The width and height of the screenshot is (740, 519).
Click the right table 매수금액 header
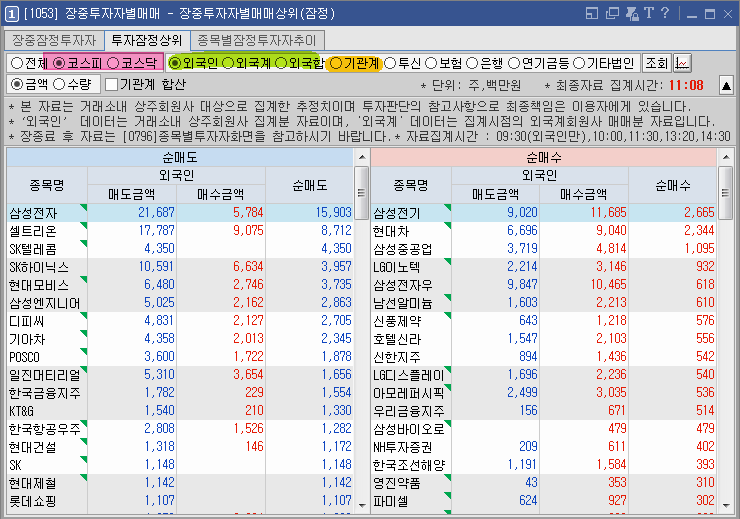pos(583,194)
